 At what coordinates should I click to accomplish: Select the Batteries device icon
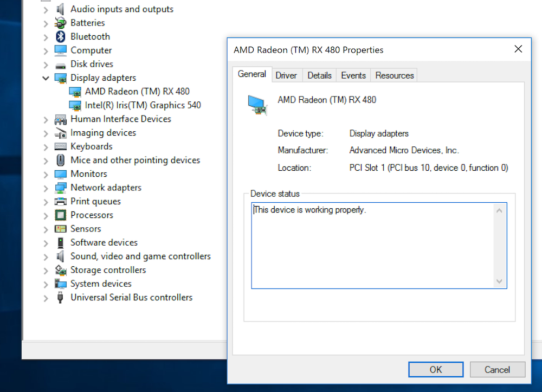61,23
